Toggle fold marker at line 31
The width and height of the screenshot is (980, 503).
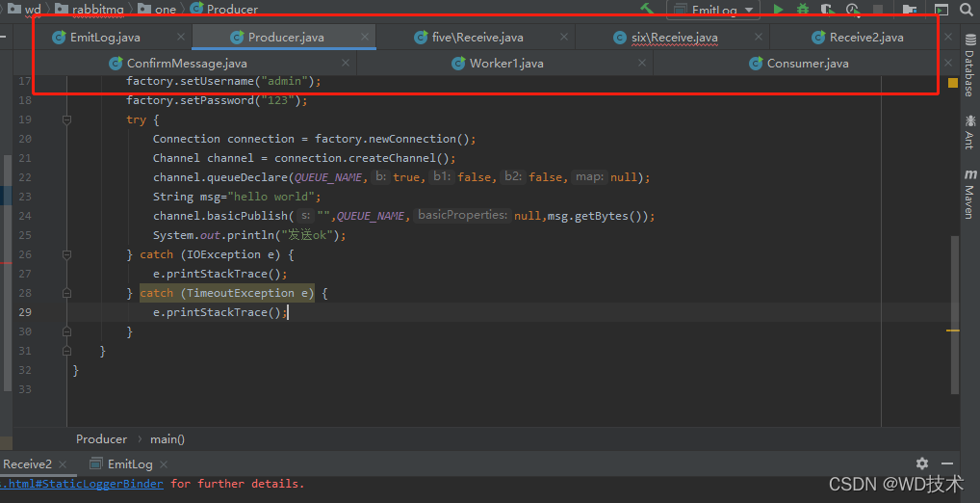pos(66,351)
